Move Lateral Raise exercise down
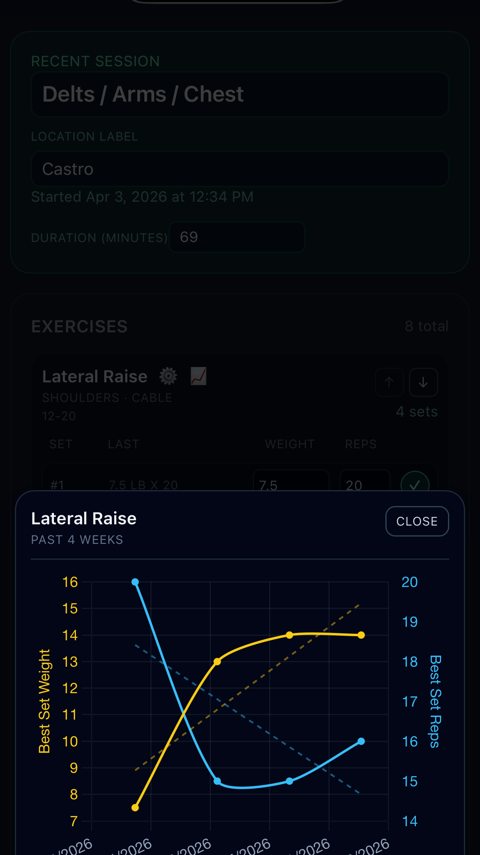Image resolution: width=480 pixels, height=855 pixels. tap(423, 382)
